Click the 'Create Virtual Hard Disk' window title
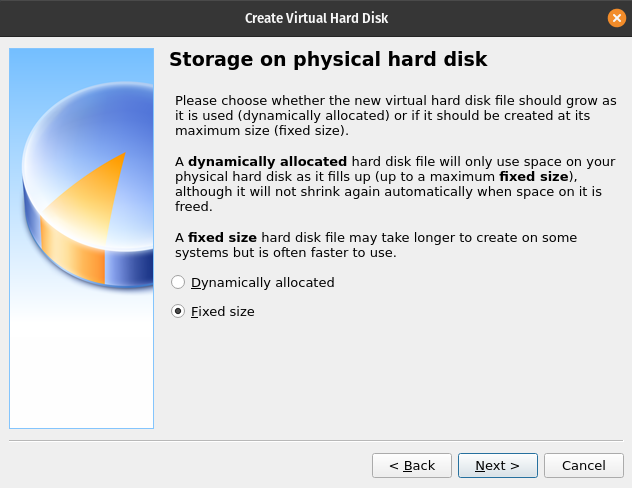Viewport: 632px width, 488px height. click(x=316, y=18)
